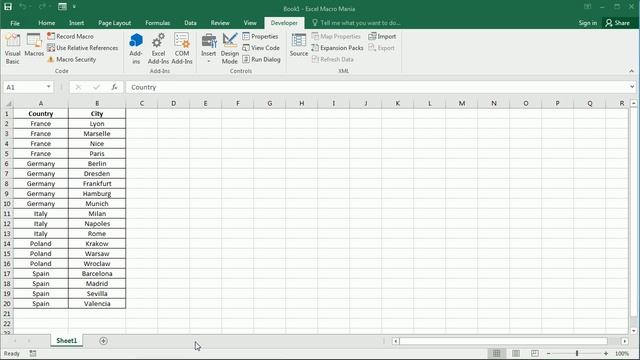Zoom in with the plus button
640x360 pixels.
click(606, 353)
